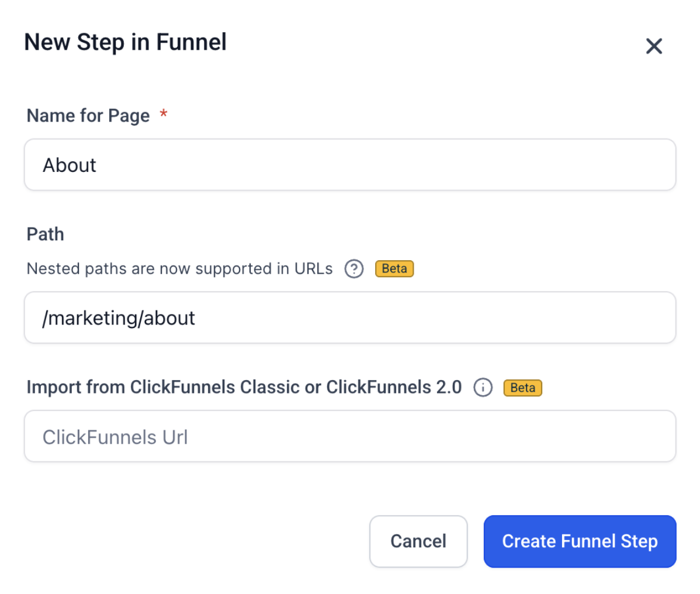Screen dimensions: 700x594
Task: Click the Beta badge next to nested paths text
Action: (x=394, y=269)
